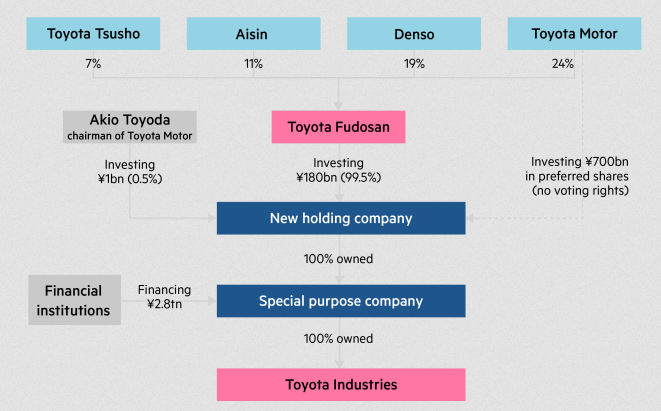
Task: Select the Aisin shareholder box
Action: (x=253, y=35)
